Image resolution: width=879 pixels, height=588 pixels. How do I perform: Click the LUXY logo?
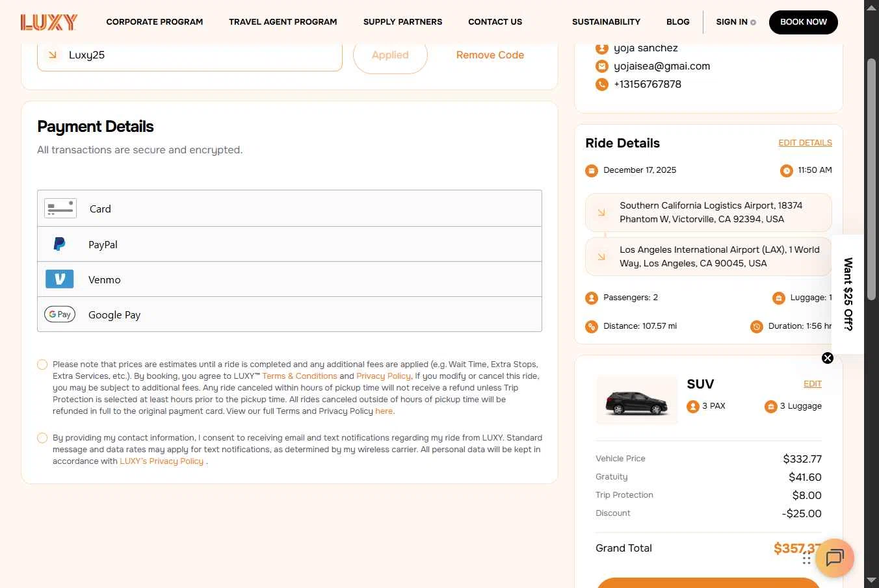(49, 22)
